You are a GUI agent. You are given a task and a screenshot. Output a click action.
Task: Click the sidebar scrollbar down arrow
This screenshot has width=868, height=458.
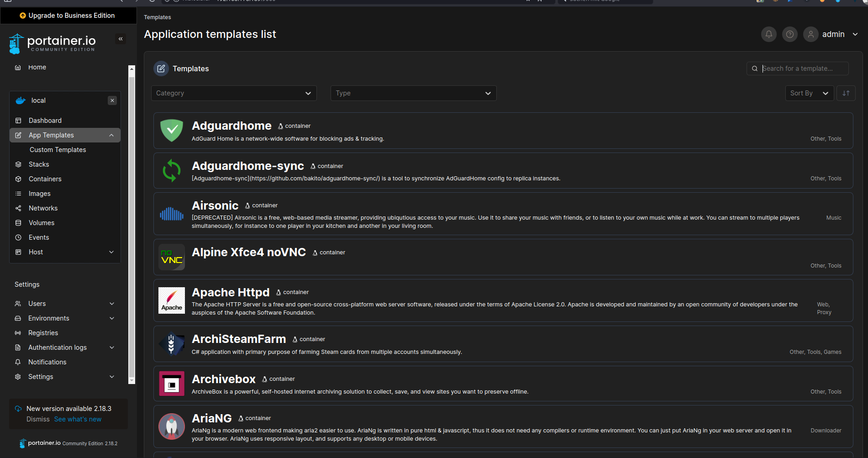(x=132, y=380)
